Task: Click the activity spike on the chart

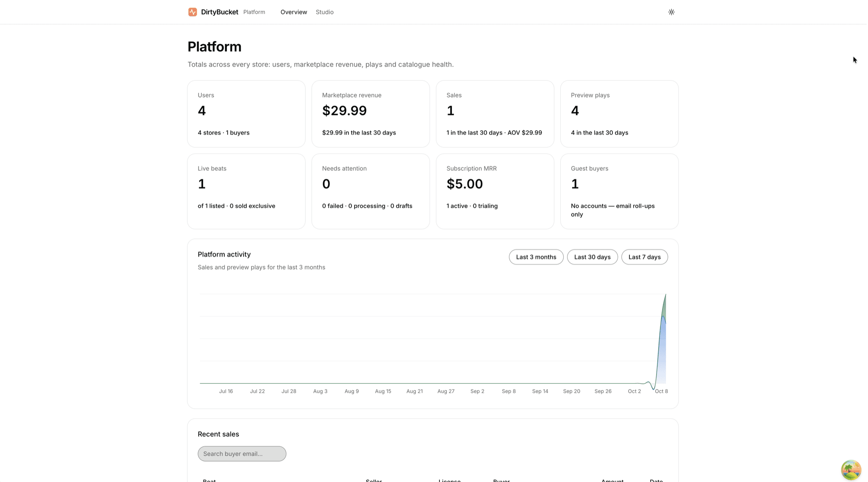Action: (x=662, y=339)
